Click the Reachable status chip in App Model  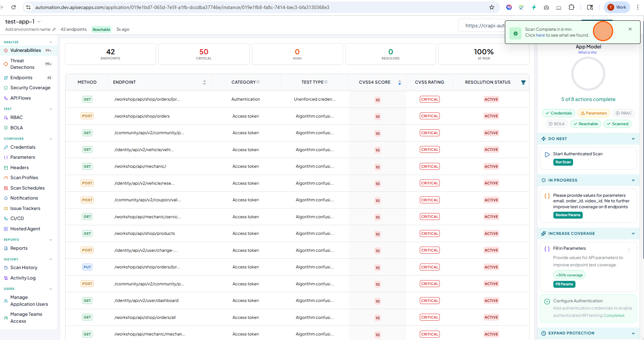click(586, 124)
